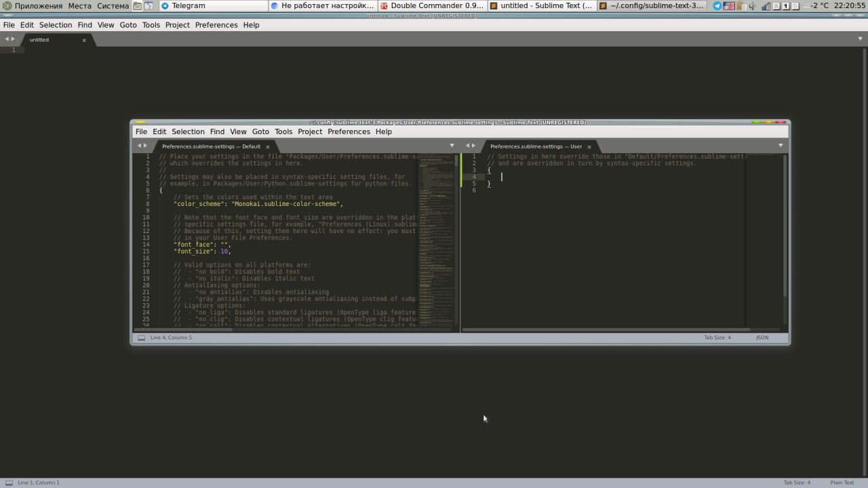Click file manager launcher icon next to Система
Screen dimensions: 868x488
pyautogui.click(x=138, y=5)
